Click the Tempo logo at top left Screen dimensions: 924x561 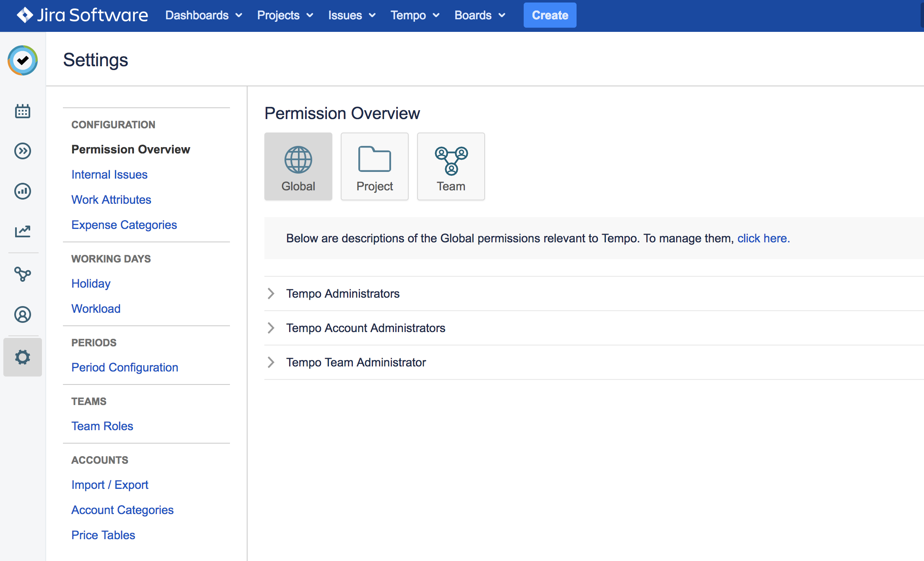tap(23, 60)
